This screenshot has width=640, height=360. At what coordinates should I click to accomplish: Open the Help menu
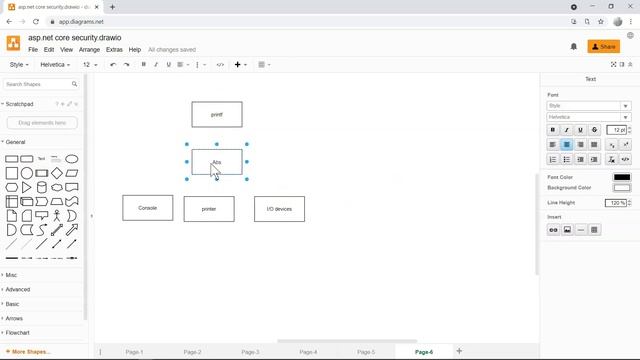click(x=135, y=49)
